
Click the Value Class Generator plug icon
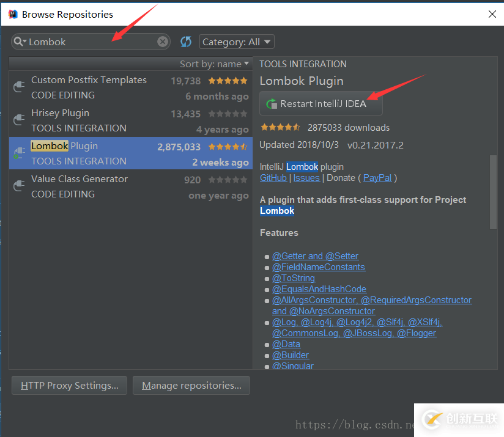click(19, 186)
